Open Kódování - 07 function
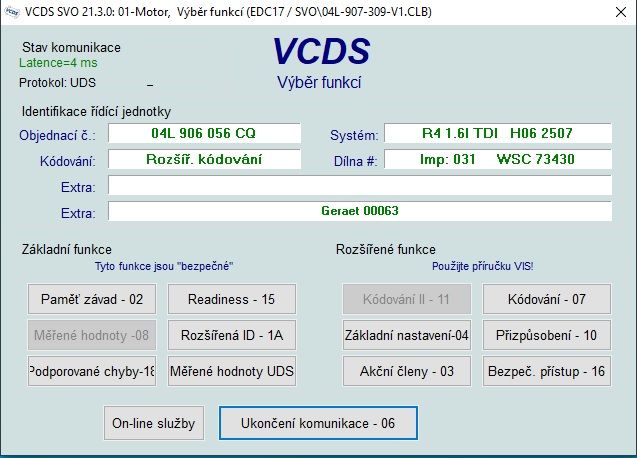The height and width of the screenshot is (458, 637). pos(546,300)
